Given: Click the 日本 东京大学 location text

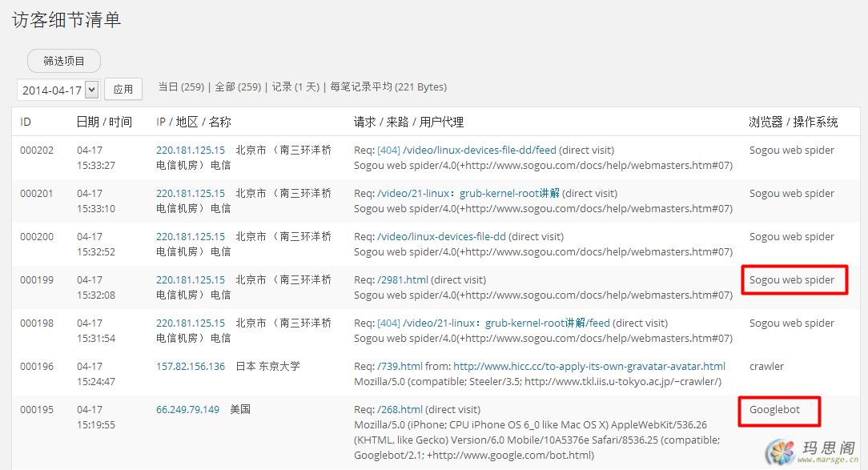Looking at the screenshot, I should tap(268, 366).
